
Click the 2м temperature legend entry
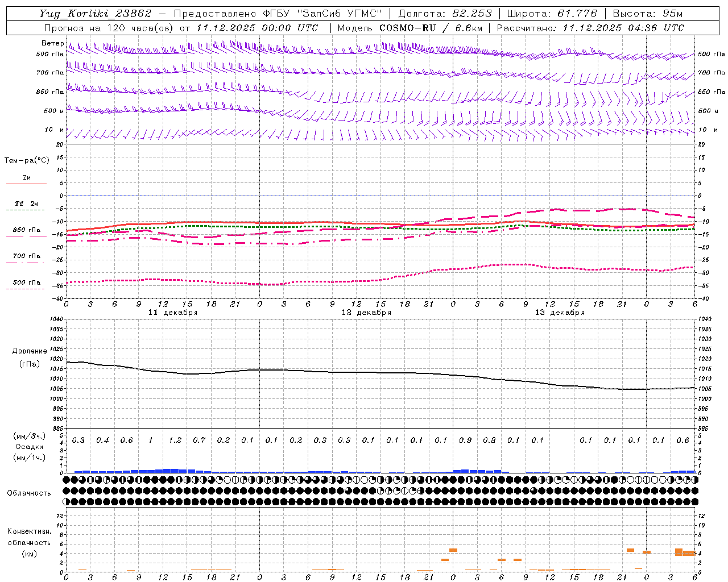(x=27, y=178)
